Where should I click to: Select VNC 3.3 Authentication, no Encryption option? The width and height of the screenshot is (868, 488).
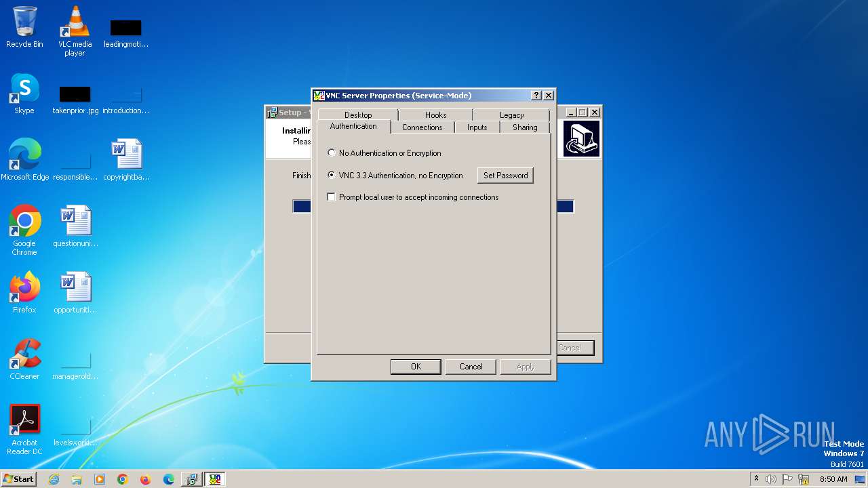click(395, 175)
